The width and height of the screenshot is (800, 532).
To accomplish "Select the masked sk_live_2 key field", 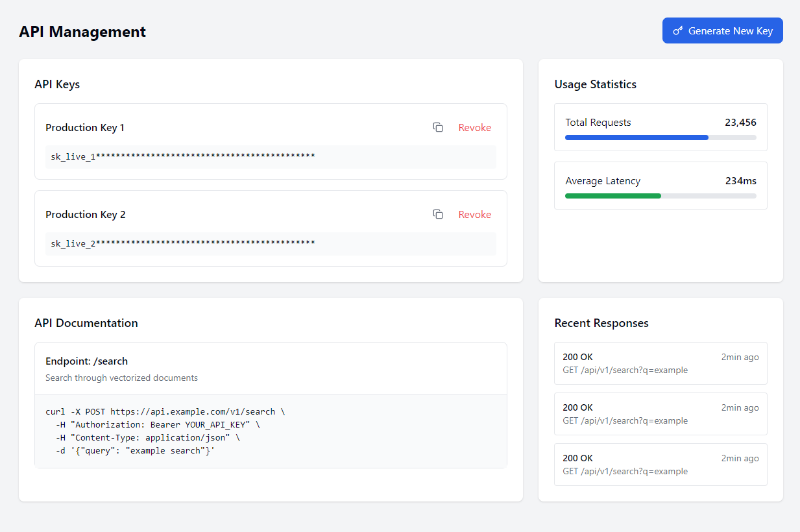I will pyautogui.click(x=271, y=244).
